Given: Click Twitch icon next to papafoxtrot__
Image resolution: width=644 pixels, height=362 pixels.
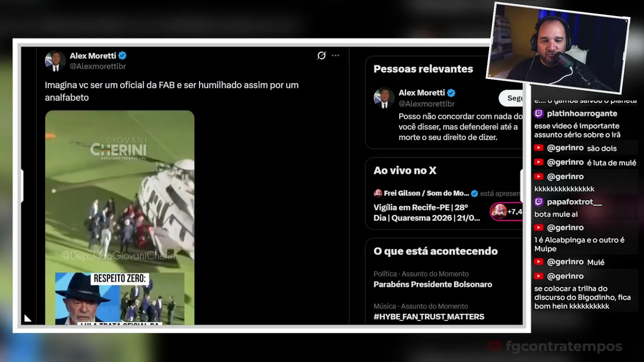Looking at the screenshot, I should pyautogui.click(x=539, y=202).
